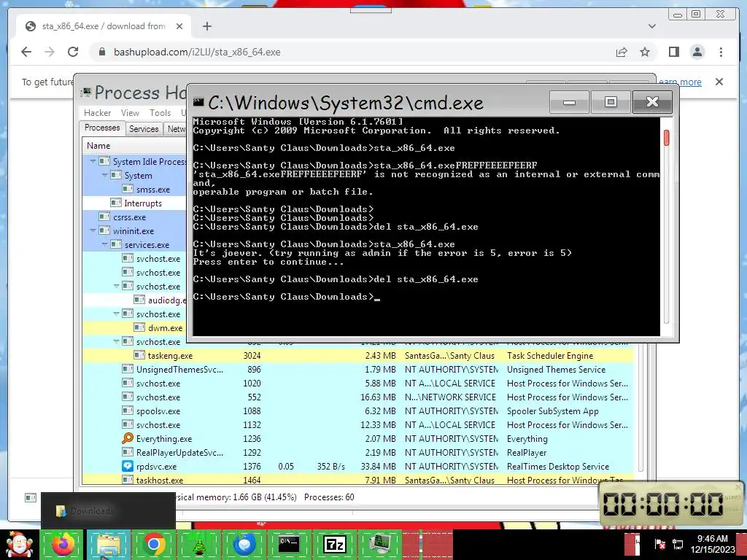747x560 pixels.
Task: Select svchost.exe with PID 552
Action: [x=357, y=397]
